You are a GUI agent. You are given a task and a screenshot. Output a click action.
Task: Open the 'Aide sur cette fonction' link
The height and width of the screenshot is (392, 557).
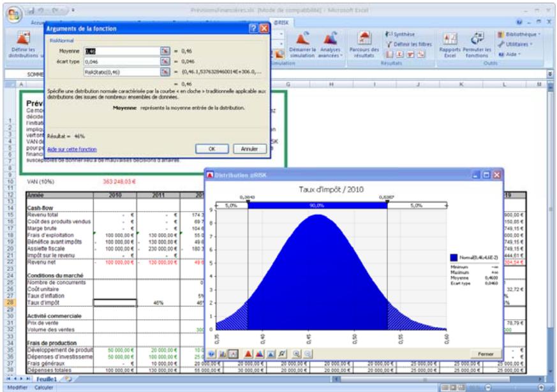72,149
